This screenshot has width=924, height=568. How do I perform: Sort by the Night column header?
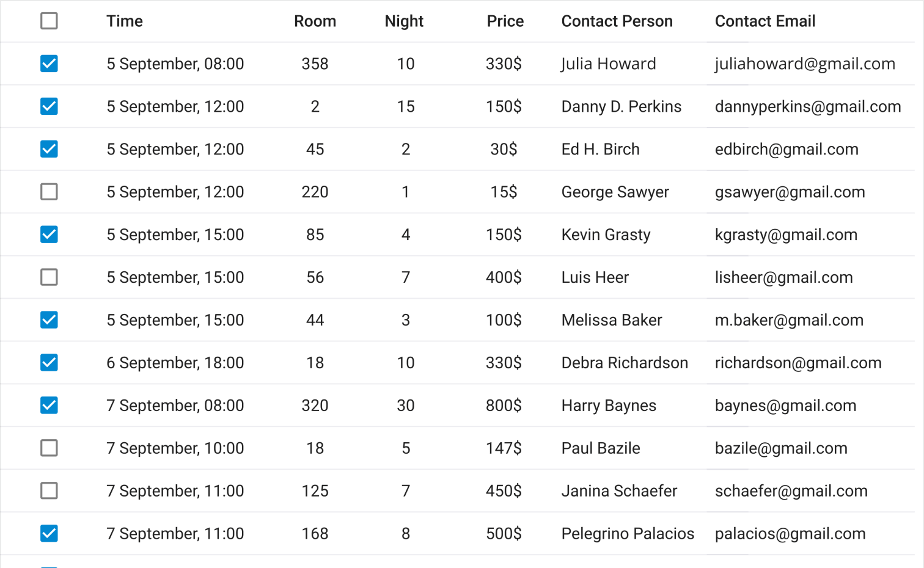pos(404,21)
